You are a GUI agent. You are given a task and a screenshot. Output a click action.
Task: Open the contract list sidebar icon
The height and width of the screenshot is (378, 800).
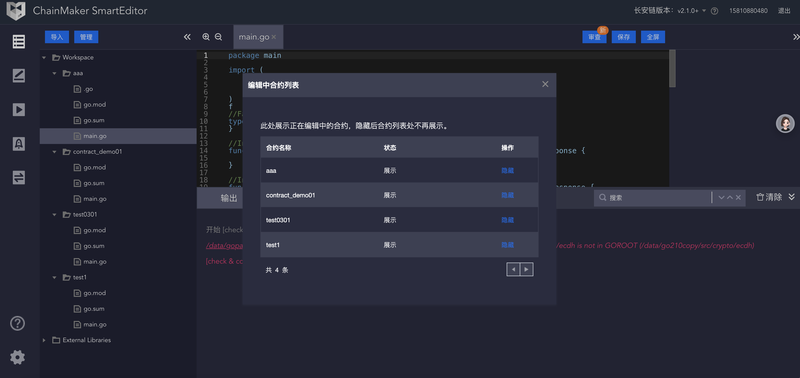[19, 42]
